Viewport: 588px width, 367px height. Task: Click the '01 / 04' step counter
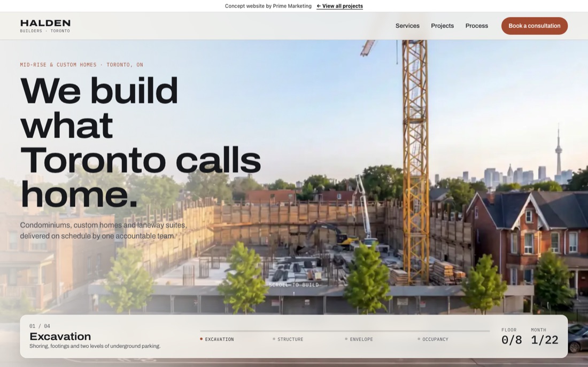pyautogui.click(x=40, y=326)
